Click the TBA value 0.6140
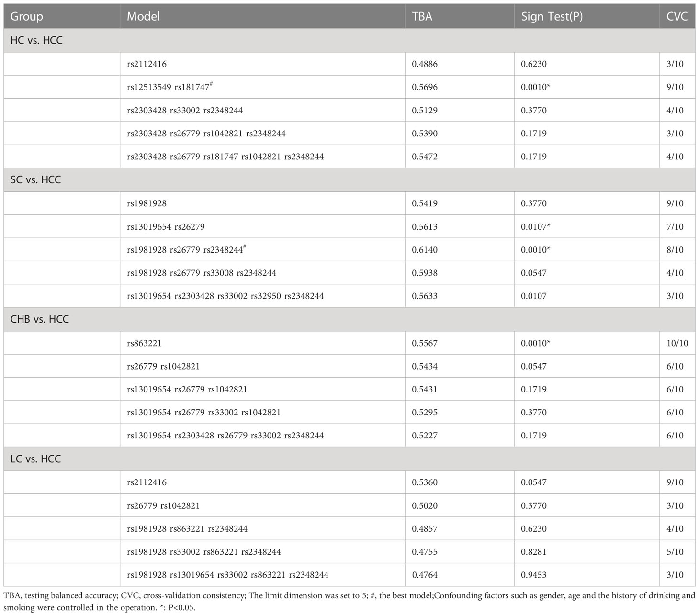Image resolution: width=699 pixels, height=616 pixels. pyautogui.click(x=425, y=250)
